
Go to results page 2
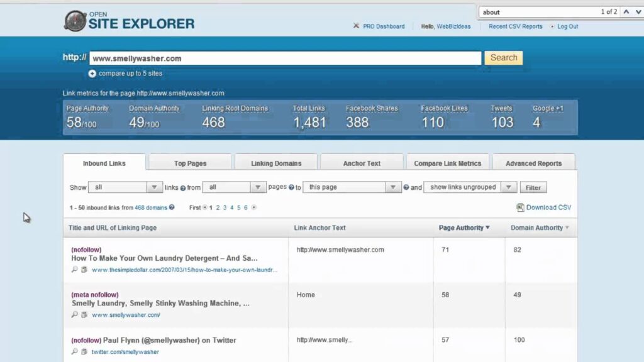point(218,207)
